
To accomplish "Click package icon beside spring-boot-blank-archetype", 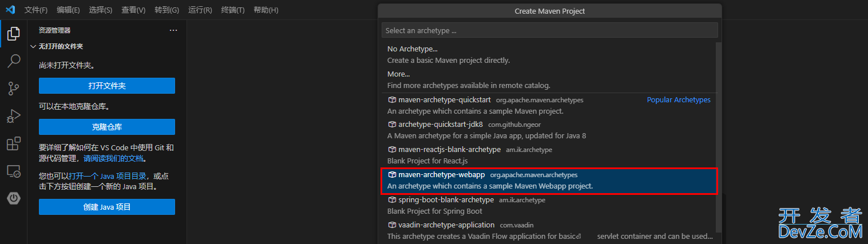I will click(x=392, y=199).
